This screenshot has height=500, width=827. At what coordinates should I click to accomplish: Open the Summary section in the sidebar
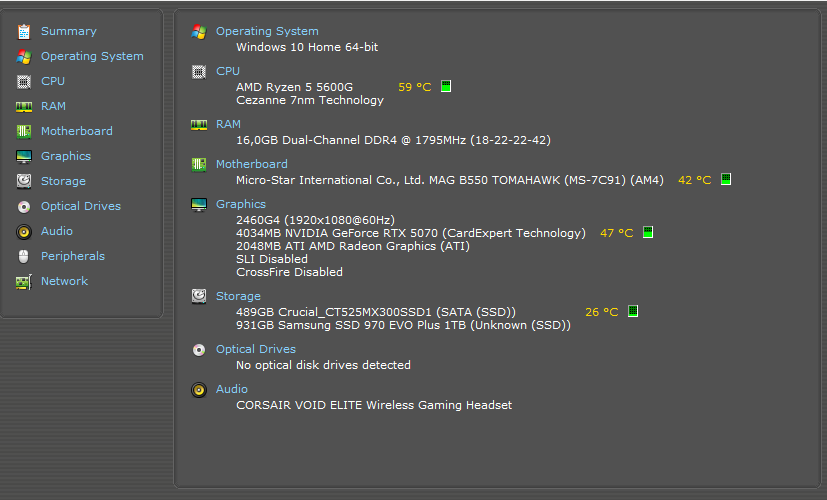pyautogui.click(x=69, y=31)
